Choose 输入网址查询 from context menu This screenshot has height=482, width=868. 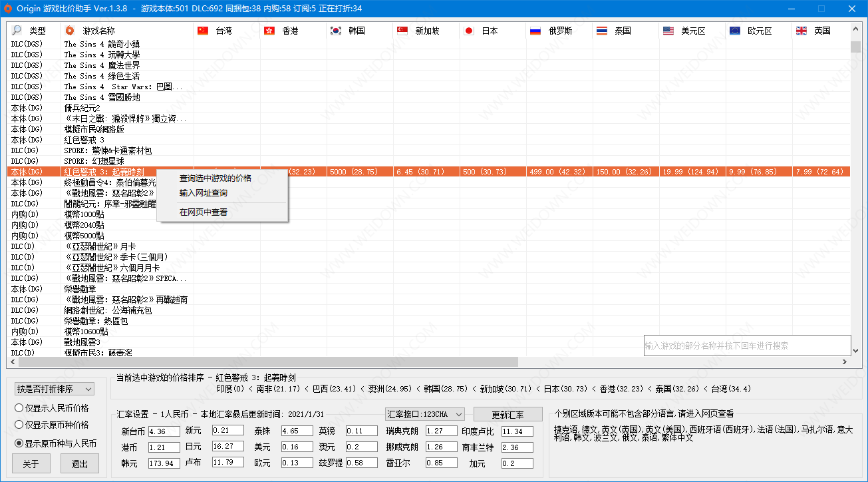pos(222,193)
